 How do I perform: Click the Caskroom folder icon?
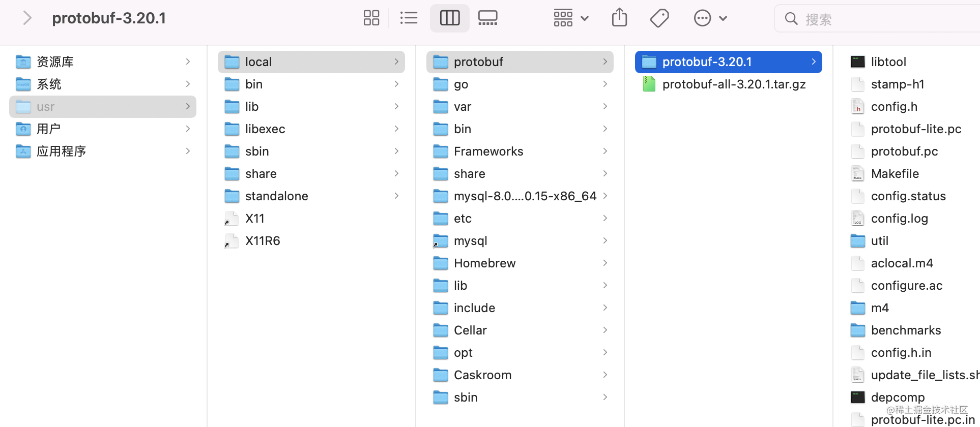[x=441, y=375]
